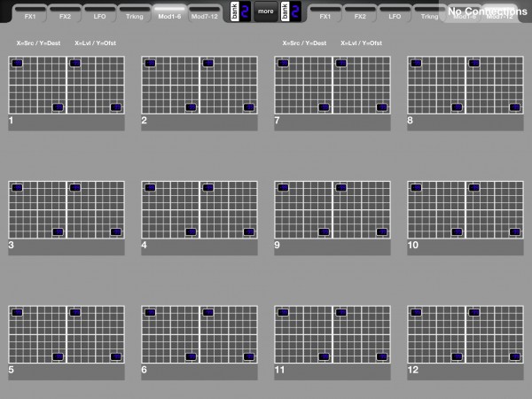Open the right-side FX1 tab
Image resolution: width=532 pixels, height=399 pixels.
(325, 14)
